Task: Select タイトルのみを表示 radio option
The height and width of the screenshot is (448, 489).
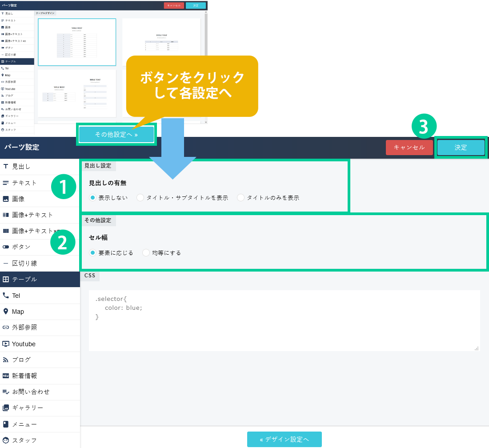Action: 241,198
